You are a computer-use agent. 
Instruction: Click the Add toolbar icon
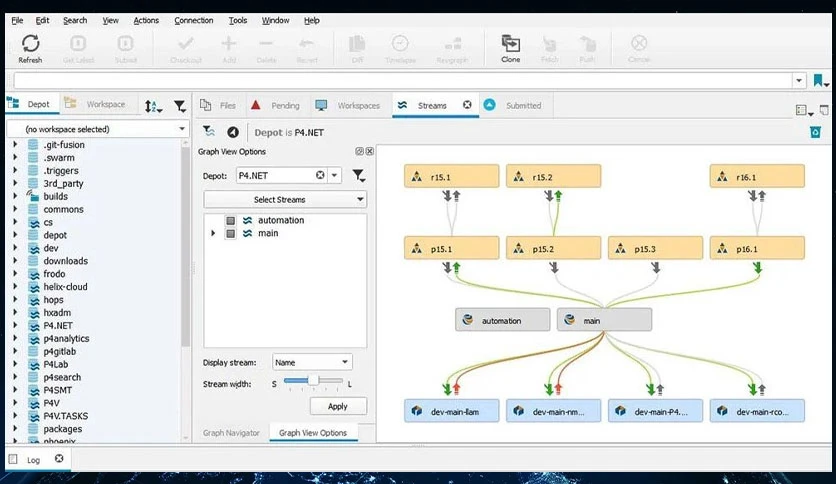[229, 44]
